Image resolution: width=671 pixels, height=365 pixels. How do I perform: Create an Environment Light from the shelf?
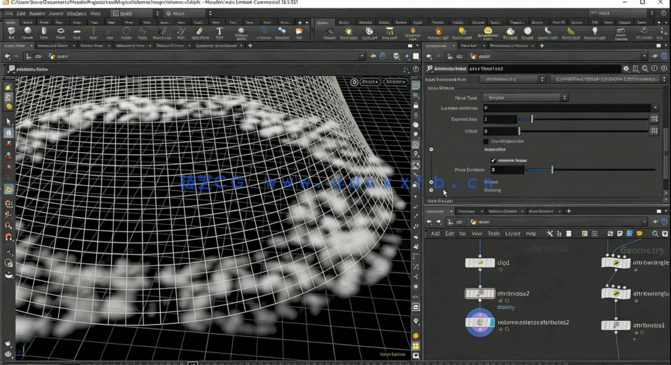487,33
